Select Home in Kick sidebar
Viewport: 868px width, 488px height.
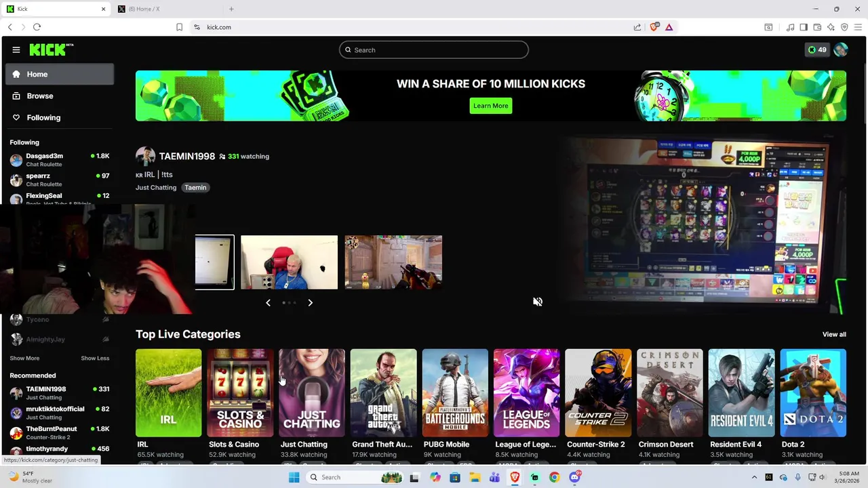pos(60,74)
